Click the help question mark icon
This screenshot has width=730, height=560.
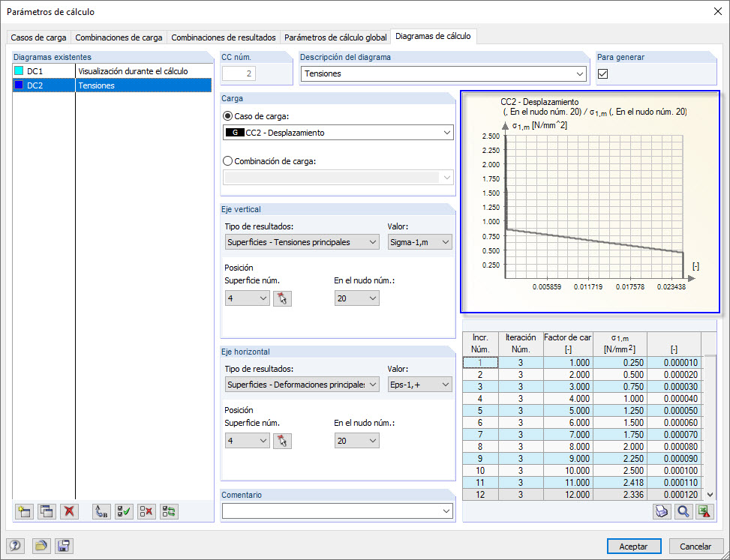click(x=17, y=546)
